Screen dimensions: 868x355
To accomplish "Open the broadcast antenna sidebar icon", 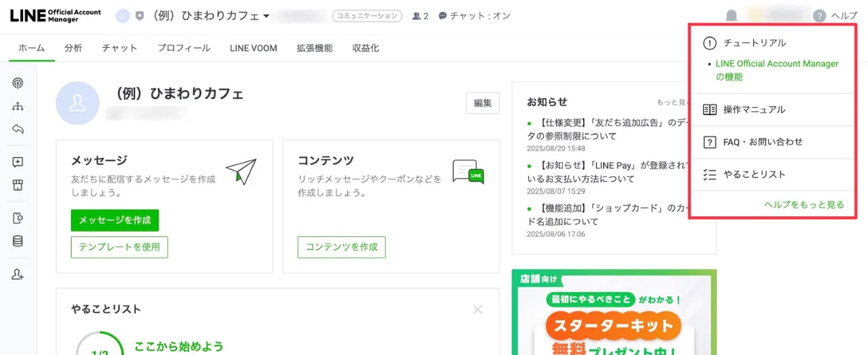I will [x=18, y=83].
